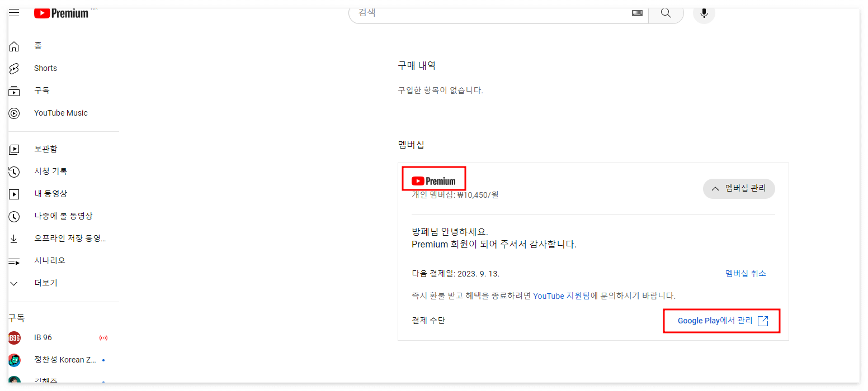Image resolution: width=868 pixels, height=391 pixels.
Task: Open IB 96 channel avatar
Action: (14, 338)
